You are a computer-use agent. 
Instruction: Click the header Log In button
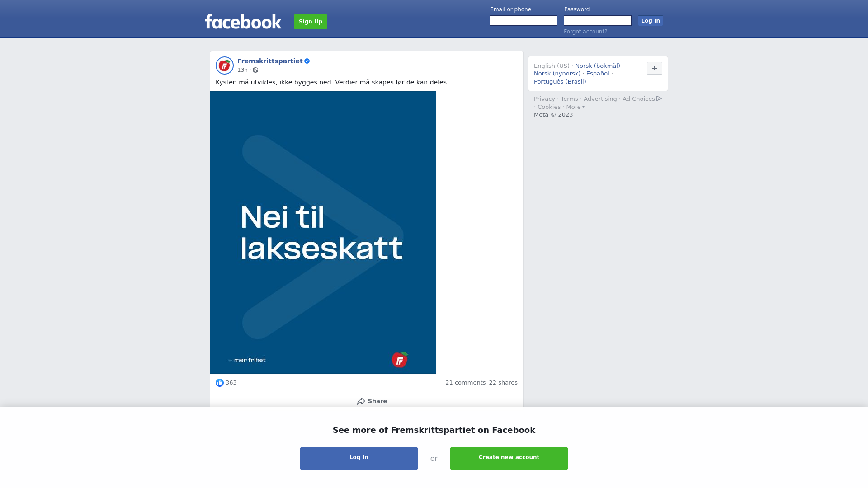651,21
